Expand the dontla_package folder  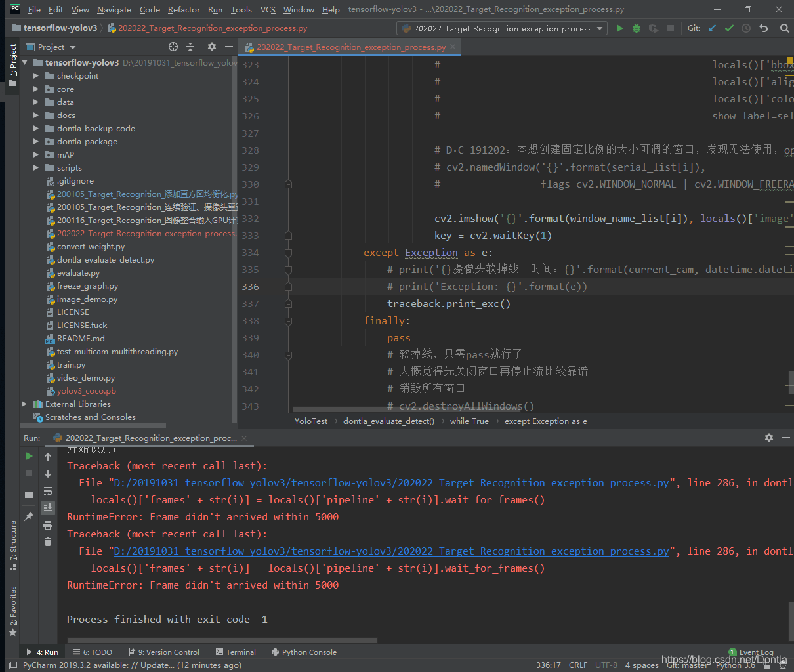37,142
